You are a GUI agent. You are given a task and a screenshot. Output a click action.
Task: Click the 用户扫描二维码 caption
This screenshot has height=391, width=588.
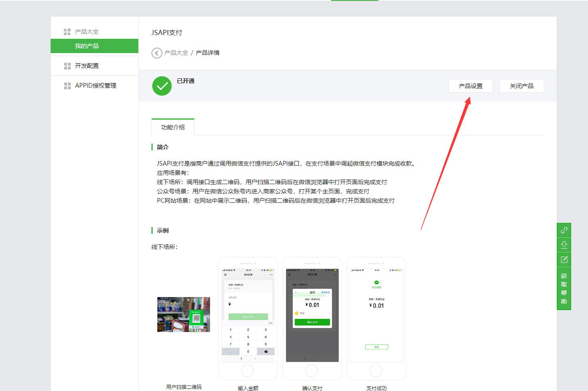coord(184,387)
